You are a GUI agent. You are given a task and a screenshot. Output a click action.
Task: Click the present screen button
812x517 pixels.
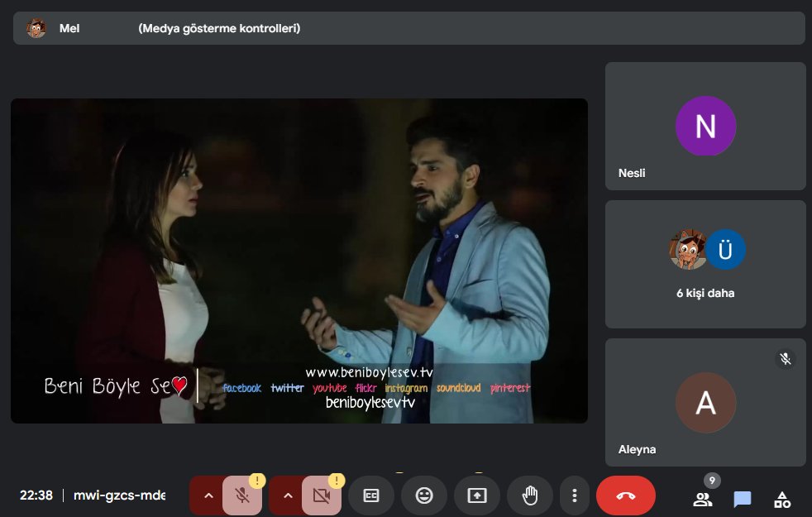(477, 495)
